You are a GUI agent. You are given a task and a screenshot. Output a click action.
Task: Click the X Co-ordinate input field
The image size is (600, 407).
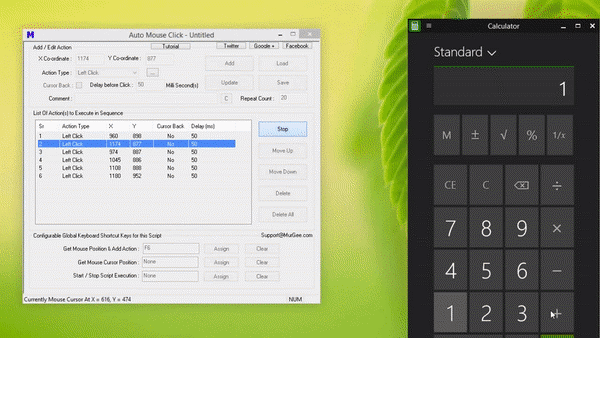coord(90,59)
